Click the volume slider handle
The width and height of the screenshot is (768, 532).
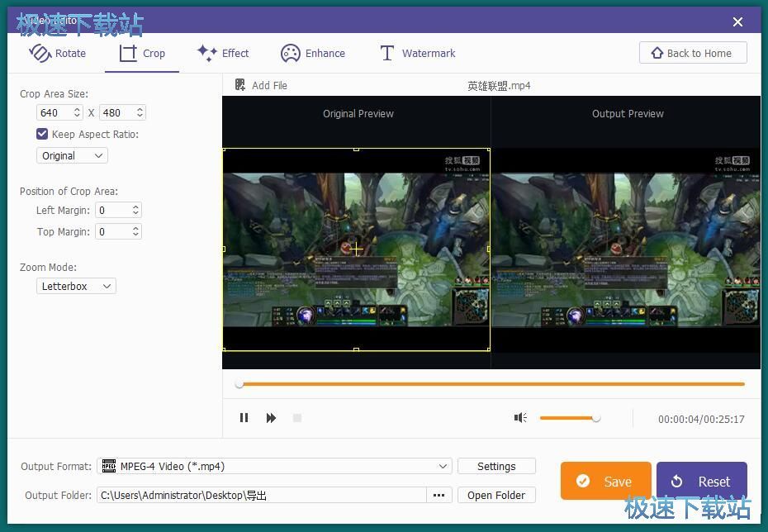point(595,418)
